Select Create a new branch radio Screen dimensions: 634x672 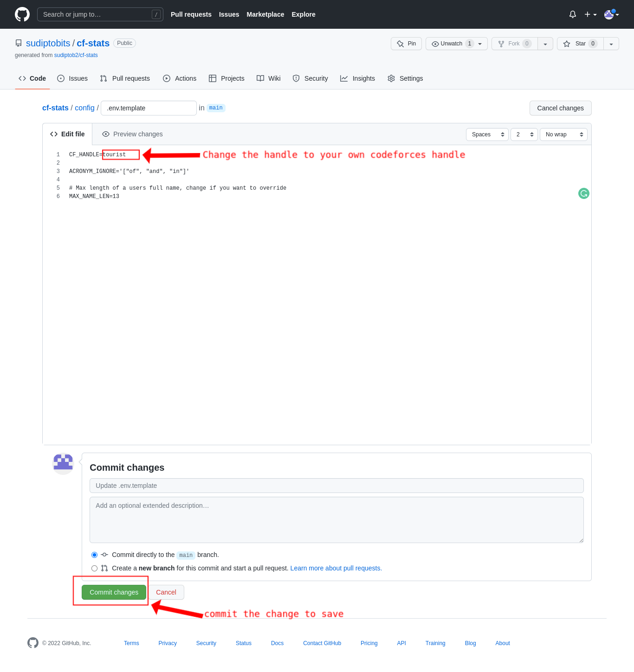(x=94, y=569)
